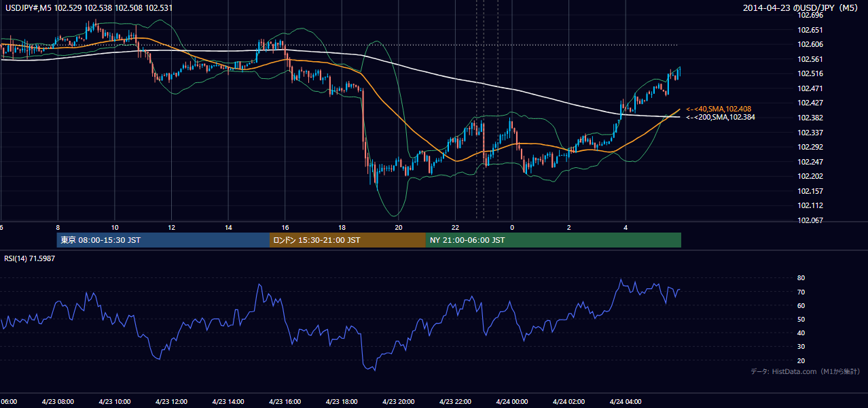Select the London 15:30-21:00 JST session bar

[x=348, y=240]
